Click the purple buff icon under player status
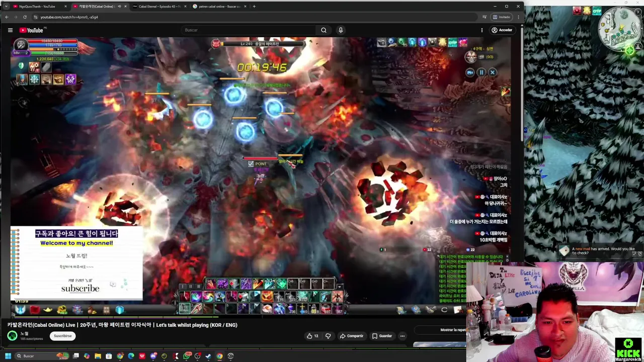Image resolution: width=644 pixels, height=362 pixels. tap(70, 79)
